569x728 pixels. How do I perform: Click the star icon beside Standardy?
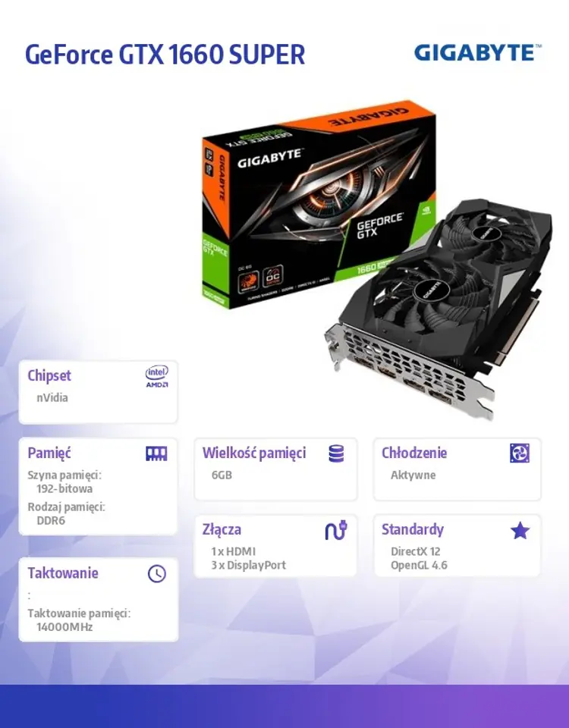coord(520,530)
